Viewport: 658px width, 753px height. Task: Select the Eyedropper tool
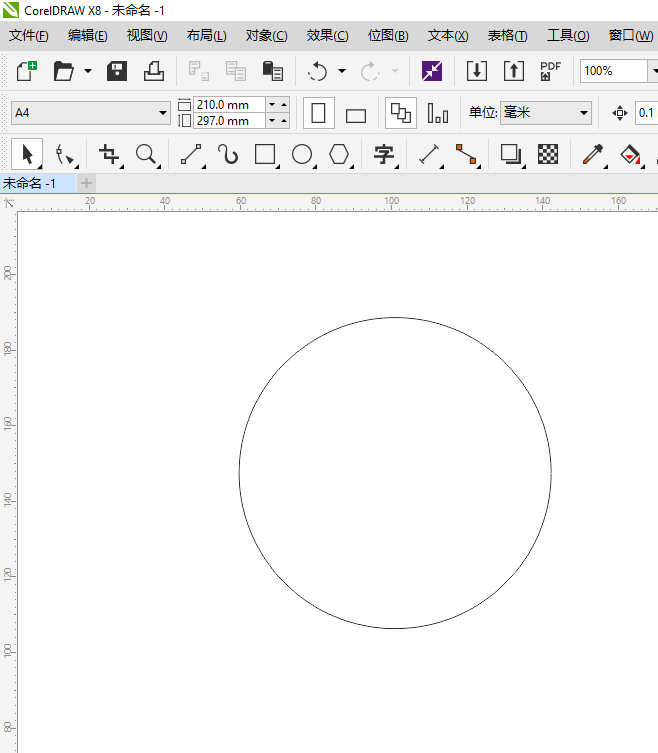[x=593, y=154]
